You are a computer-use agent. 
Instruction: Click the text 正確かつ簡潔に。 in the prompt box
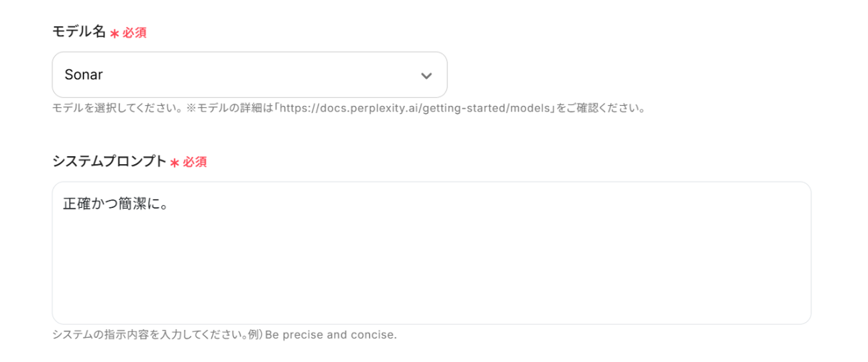116,204
